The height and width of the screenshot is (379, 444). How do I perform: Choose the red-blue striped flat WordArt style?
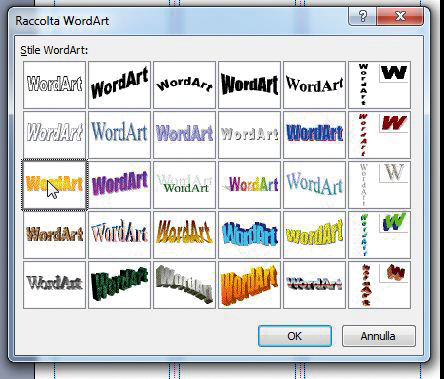315,285
